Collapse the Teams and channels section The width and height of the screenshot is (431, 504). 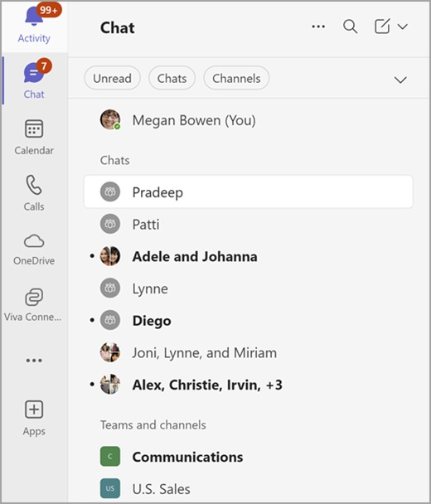[153, 425]
